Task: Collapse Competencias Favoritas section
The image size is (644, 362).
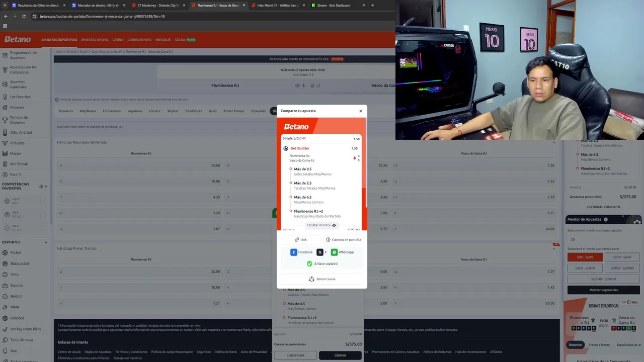Action: tap(46, 187)
